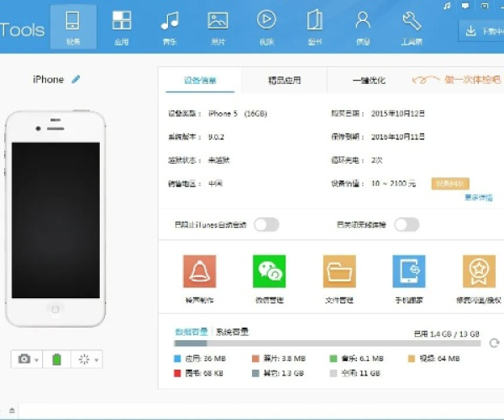Expand the dropdown arrow beside the spinner icon

(96, 360)
